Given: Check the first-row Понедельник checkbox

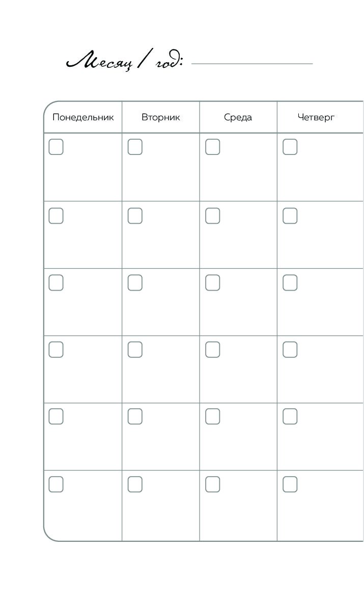Looking at the screenshot, I should [56, 147].
